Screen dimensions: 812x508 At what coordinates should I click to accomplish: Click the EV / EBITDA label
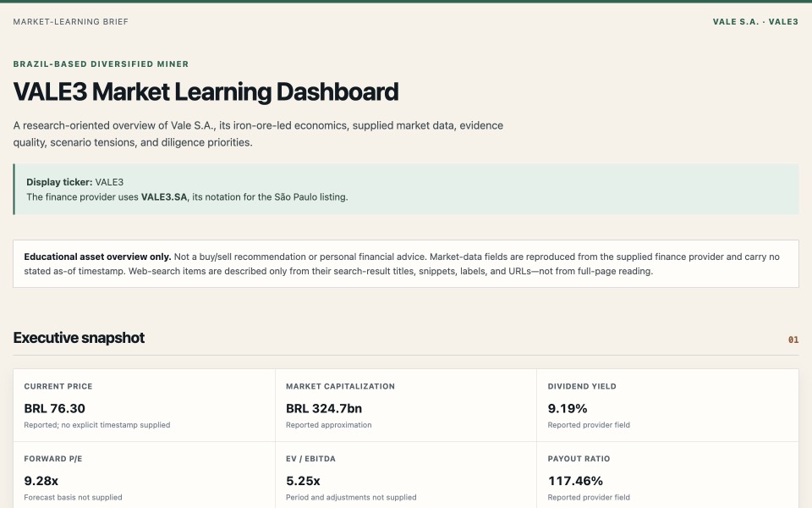pos(310,459)
